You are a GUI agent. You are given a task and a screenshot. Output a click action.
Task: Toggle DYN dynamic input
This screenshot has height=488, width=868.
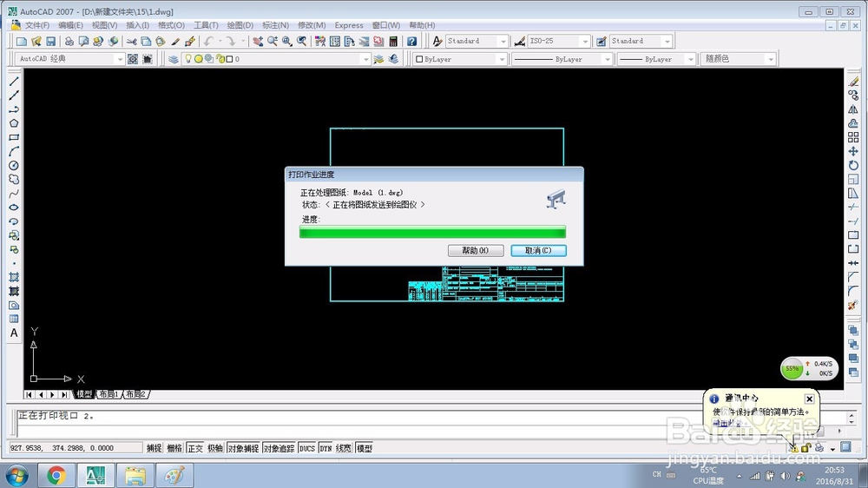325,448
